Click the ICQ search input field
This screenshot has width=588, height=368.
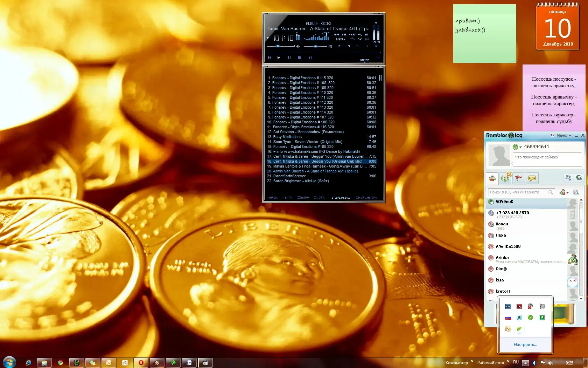[518, 192]
